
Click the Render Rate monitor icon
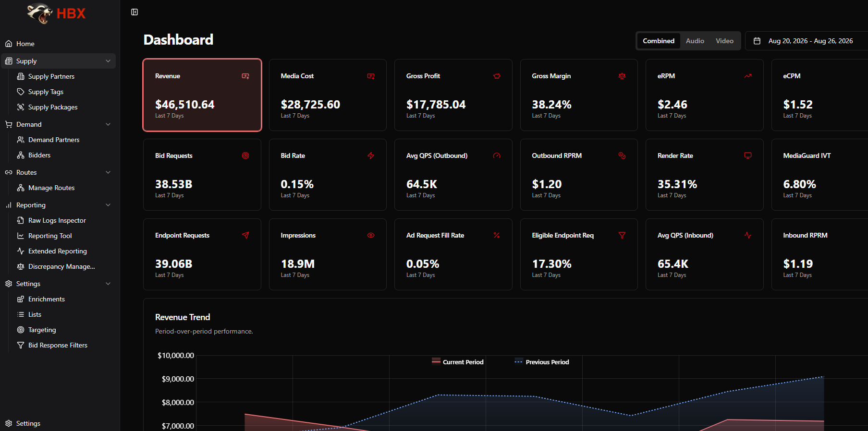click(748, 156)
